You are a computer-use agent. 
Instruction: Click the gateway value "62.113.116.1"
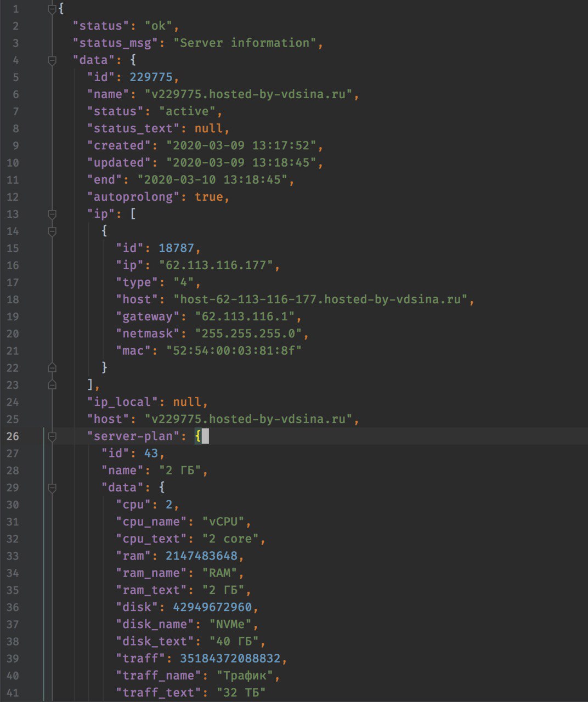(x=245, y=316)
